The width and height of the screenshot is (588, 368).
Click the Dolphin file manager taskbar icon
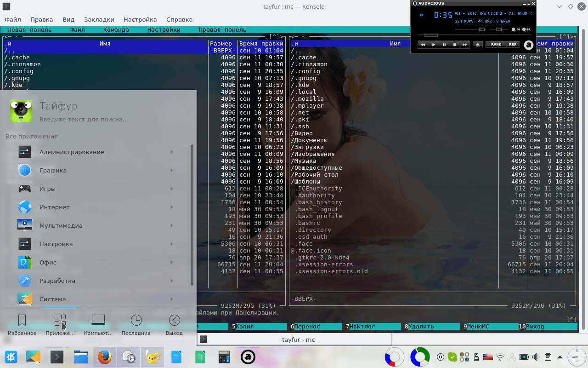[81, 356]
